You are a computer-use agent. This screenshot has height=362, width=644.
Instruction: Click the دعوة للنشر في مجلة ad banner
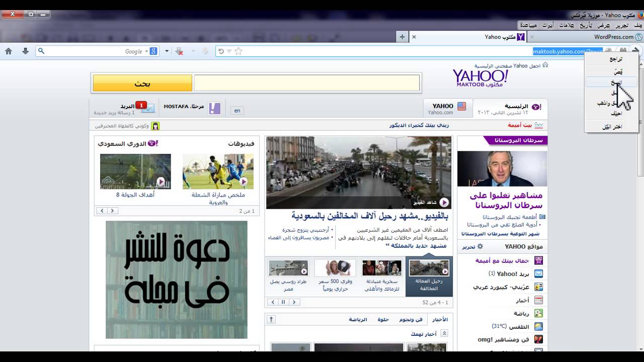(177, 280)
